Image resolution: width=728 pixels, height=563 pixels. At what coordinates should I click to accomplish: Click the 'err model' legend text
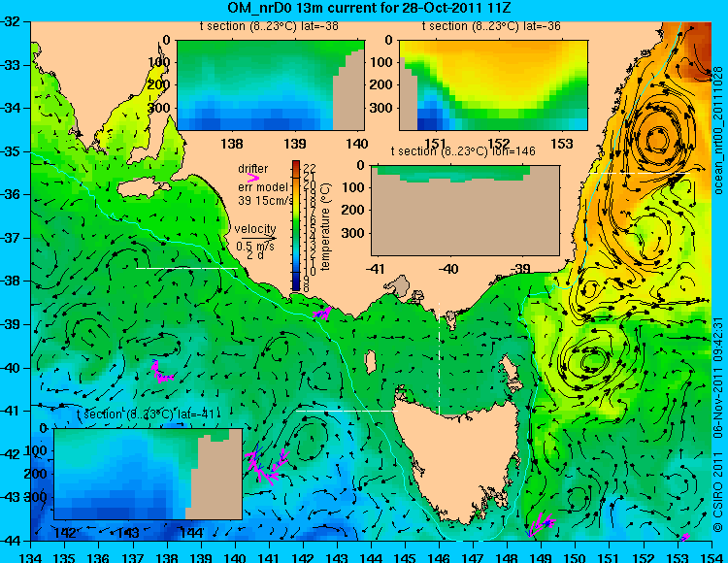(x=263, y=187)
